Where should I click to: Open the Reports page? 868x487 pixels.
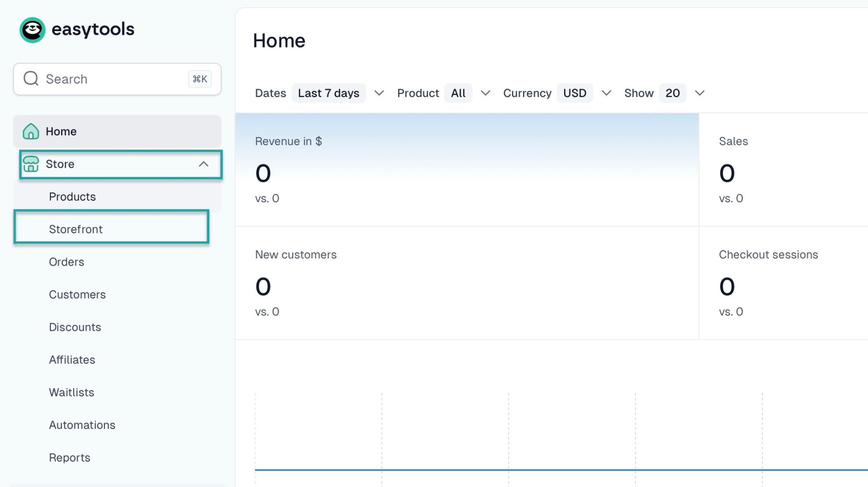pos(70,458)
